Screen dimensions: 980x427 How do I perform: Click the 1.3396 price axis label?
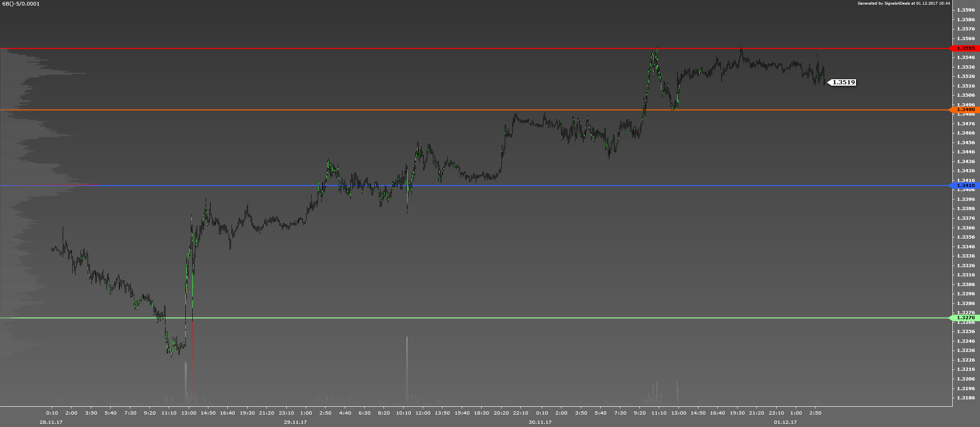click(x=966, y=199)
